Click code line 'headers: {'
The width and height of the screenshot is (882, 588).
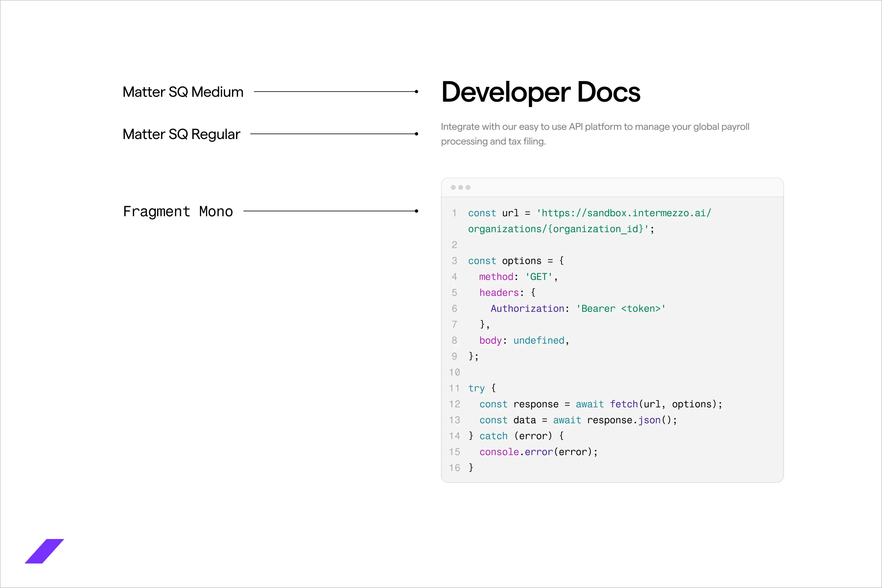point(507,292)
